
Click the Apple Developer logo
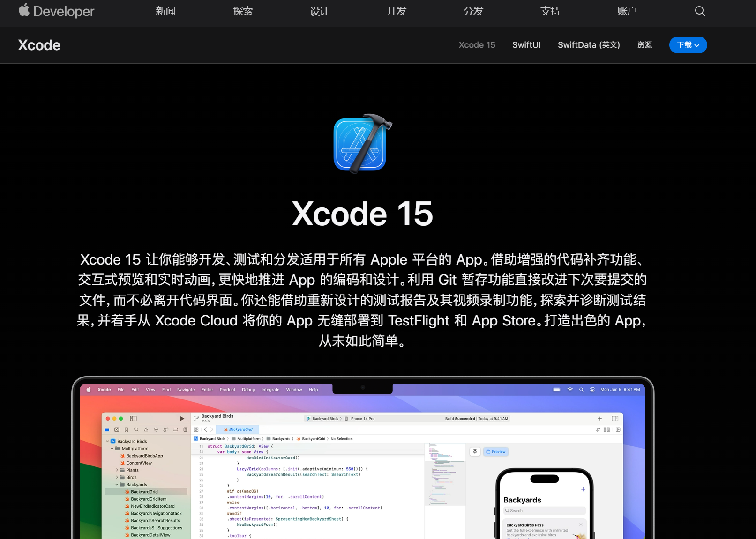click(56, 11)
